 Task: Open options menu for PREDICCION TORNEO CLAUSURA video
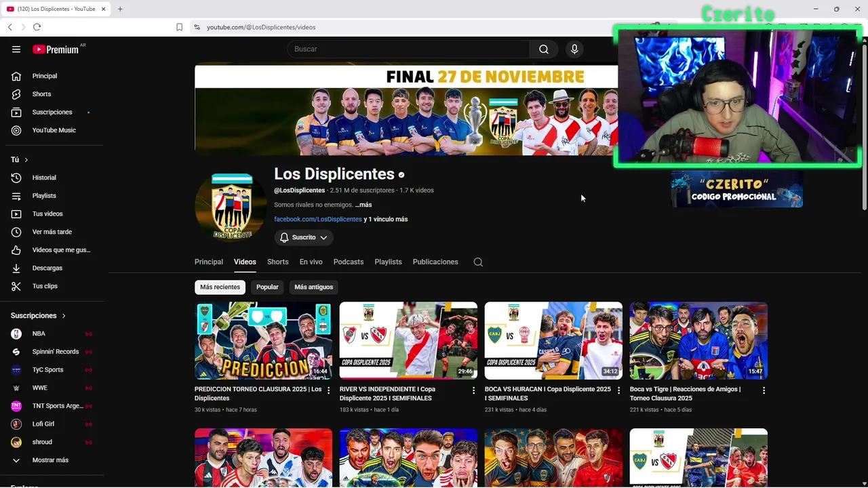tap(328, 390)
